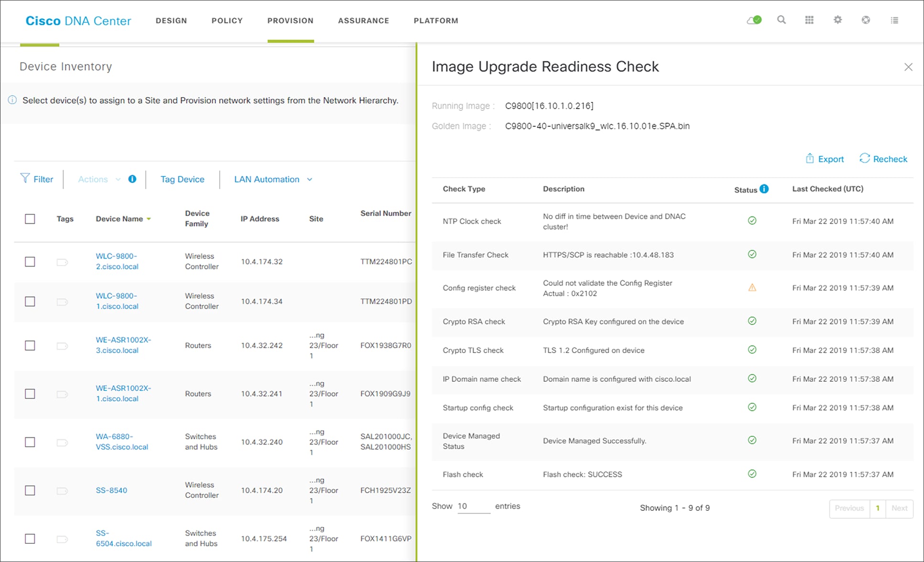
Task: Click the Serial Number column header
Action: tap(386, 214)
